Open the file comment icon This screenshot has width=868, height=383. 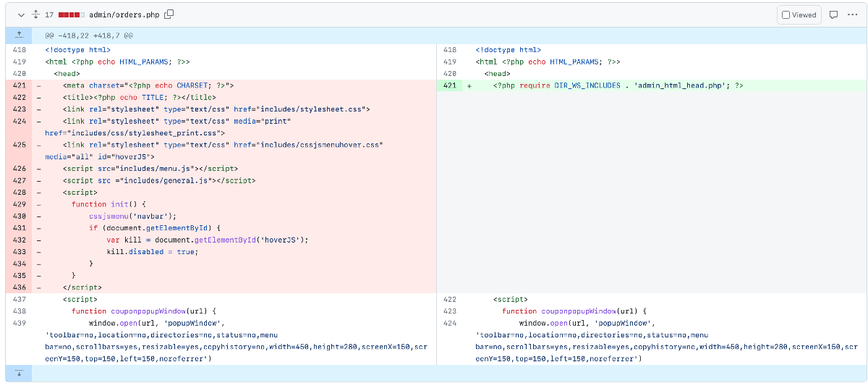(833, 14)
